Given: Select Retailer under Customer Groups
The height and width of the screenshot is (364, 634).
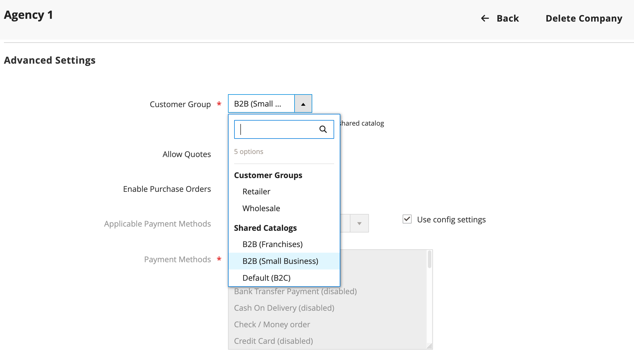Looking at the screenshot, I should [x=256, y=192].
